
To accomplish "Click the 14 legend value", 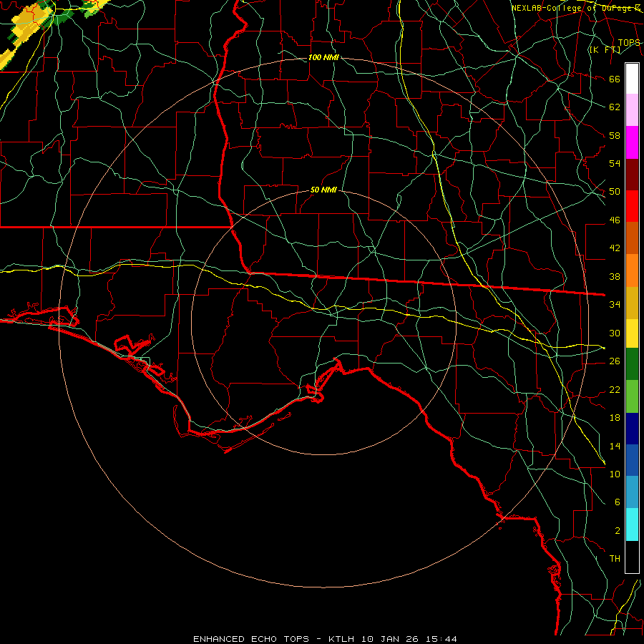I will [x=615, y=446].
